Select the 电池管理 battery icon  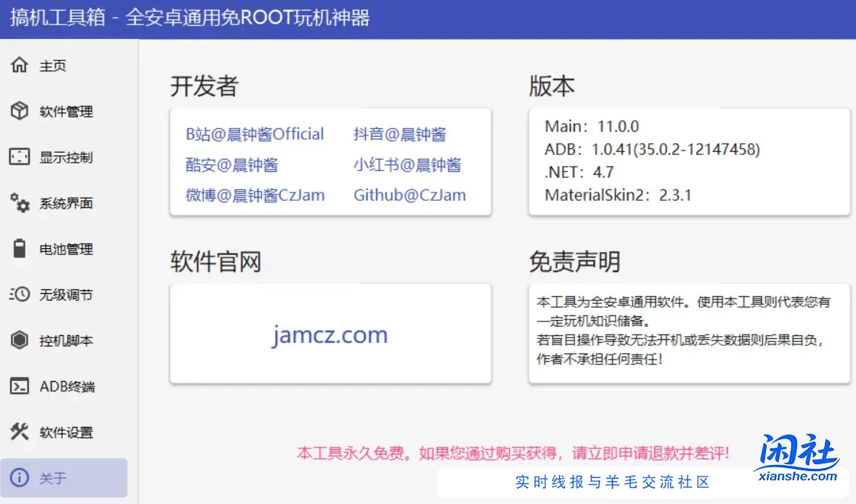pos(21,249)
